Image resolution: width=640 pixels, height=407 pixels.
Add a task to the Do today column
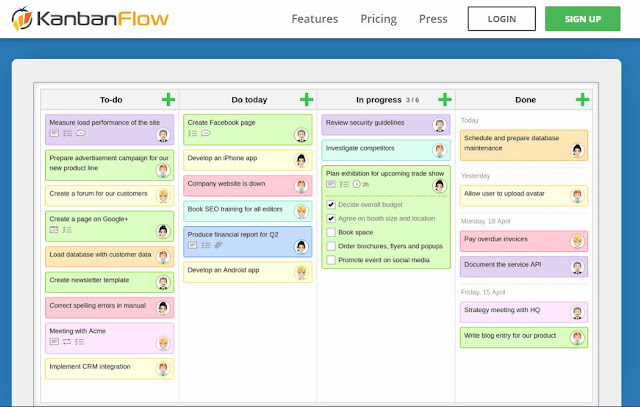tap(307, 100)
